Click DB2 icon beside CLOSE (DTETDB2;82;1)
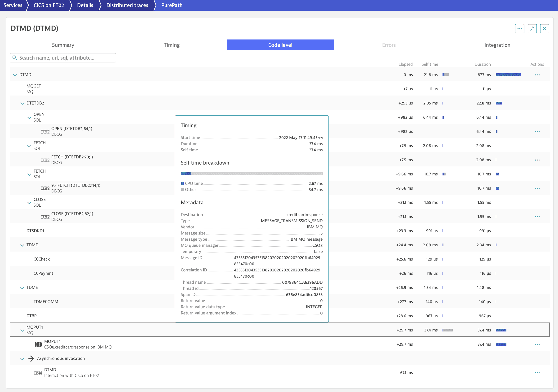The image size is (558, 392). point(45,217)
